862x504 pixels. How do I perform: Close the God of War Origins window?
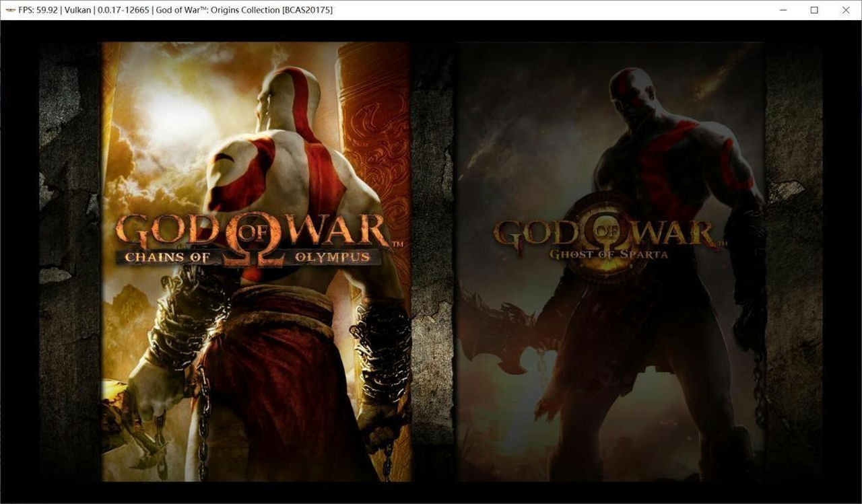[x=846, y=10]
